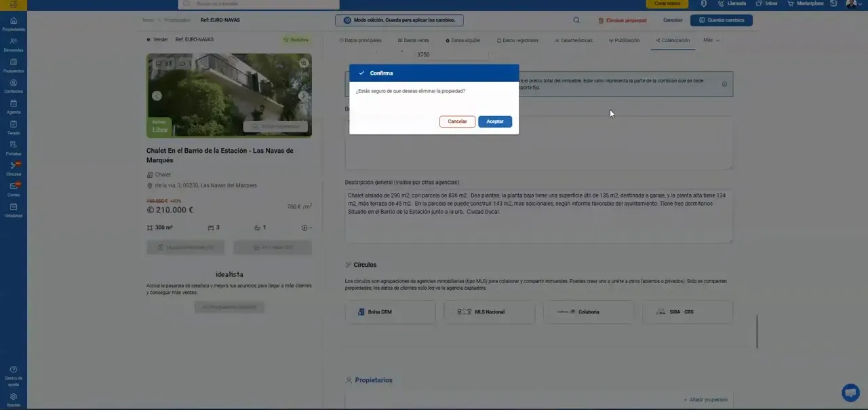Click the property title Chalet En el Barrio
Screen dimensions: 868x410
220,155
